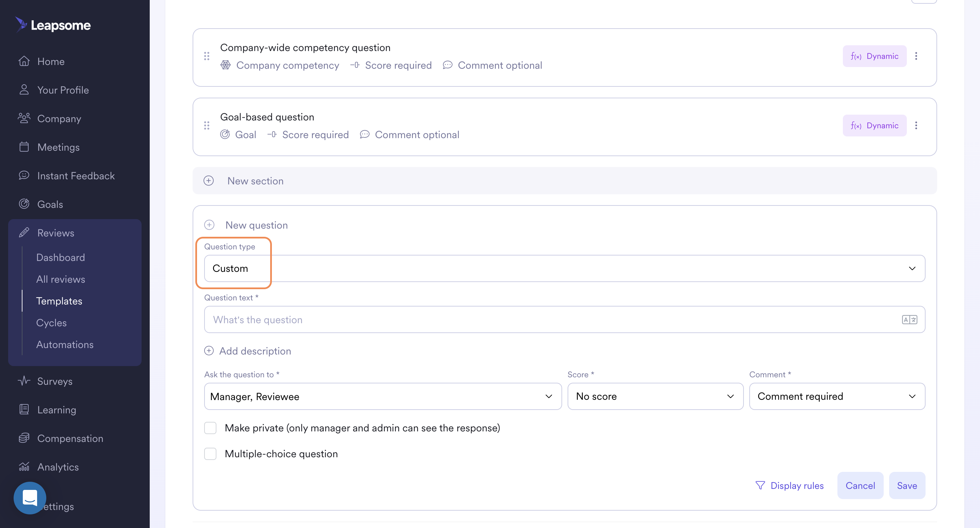Click the Surveys pulse icon
This screenshot has height=528, width=980.
pyautogui.click(x=24, y=381)
